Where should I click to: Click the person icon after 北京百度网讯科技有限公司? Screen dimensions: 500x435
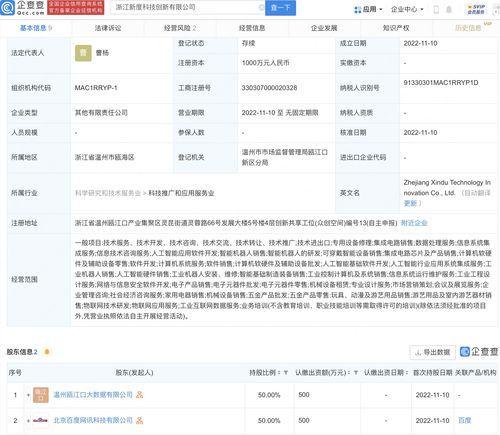pos(140,421)
